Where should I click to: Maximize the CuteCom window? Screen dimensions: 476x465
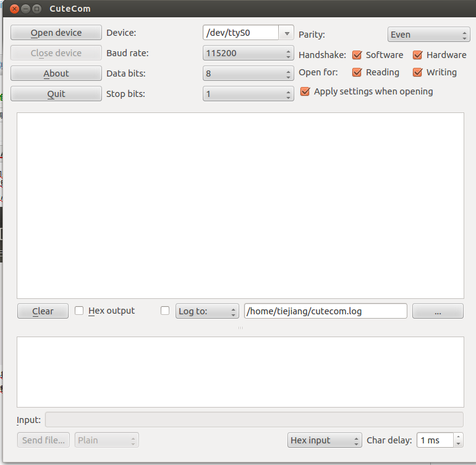click(x=36, y=9)
